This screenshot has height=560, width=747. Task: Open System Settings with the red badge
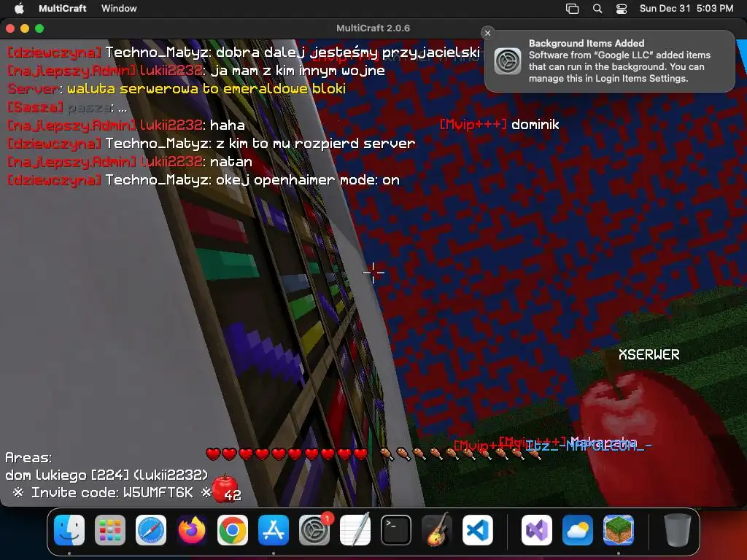[x=314, y=529]
